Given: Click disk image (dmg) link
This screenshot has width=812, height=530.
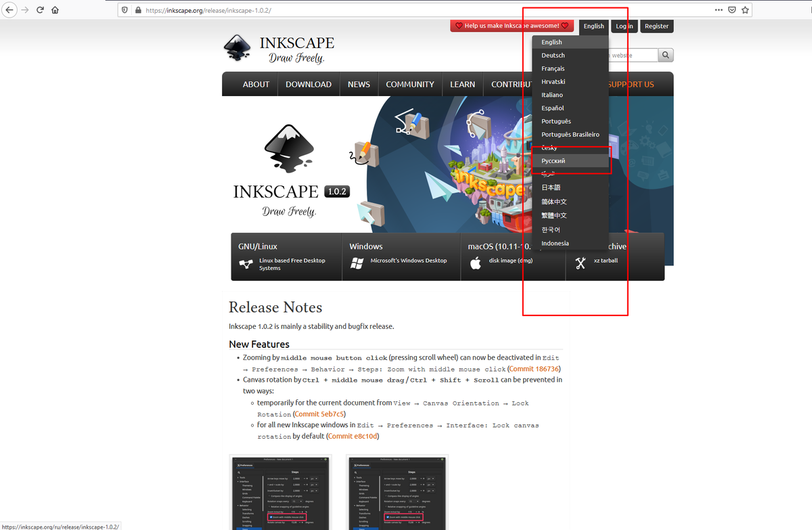Looking at the screenshot, I should click(x=511, y=261).
